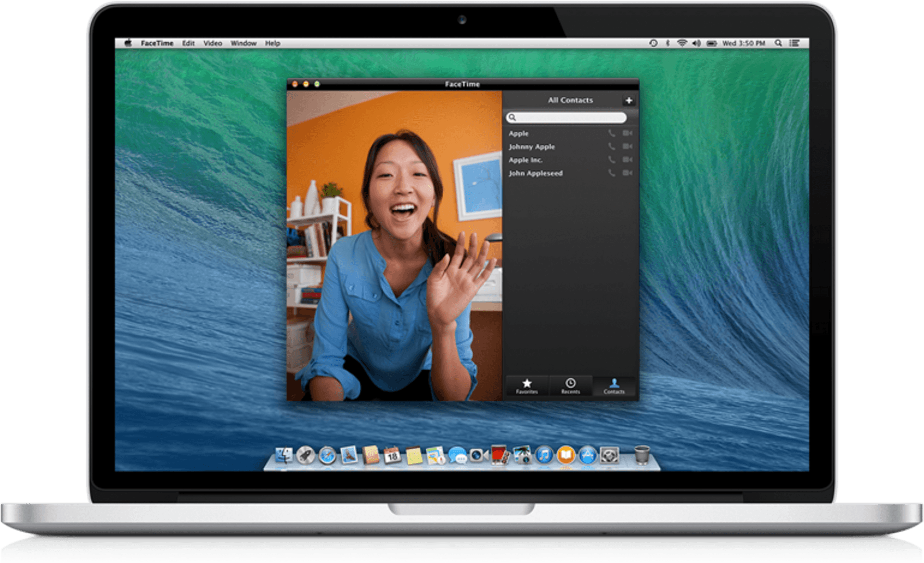Open Notification Center icon
Viewport: 924px width, 563px height.
tap(795, 43)
